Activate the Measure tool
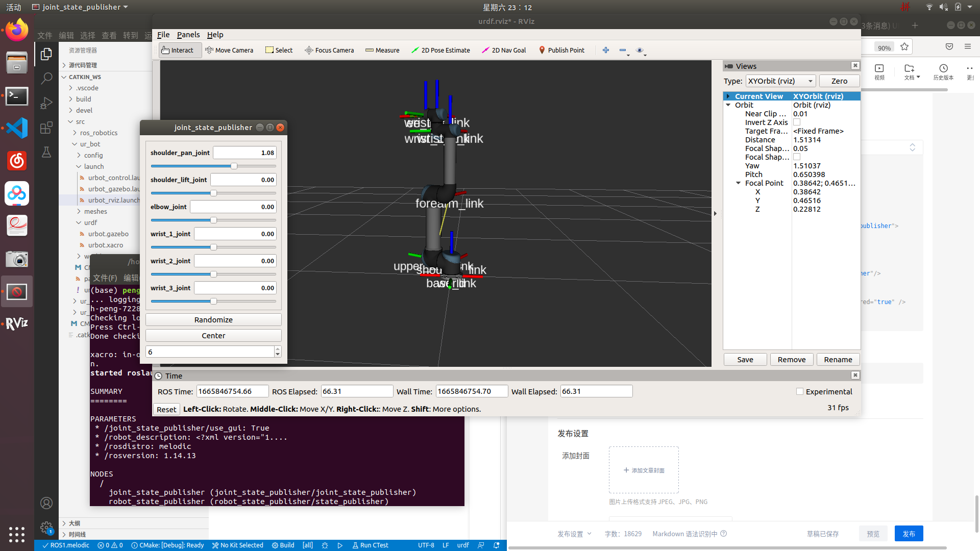 pyautogui.click(x=382, y=50)
